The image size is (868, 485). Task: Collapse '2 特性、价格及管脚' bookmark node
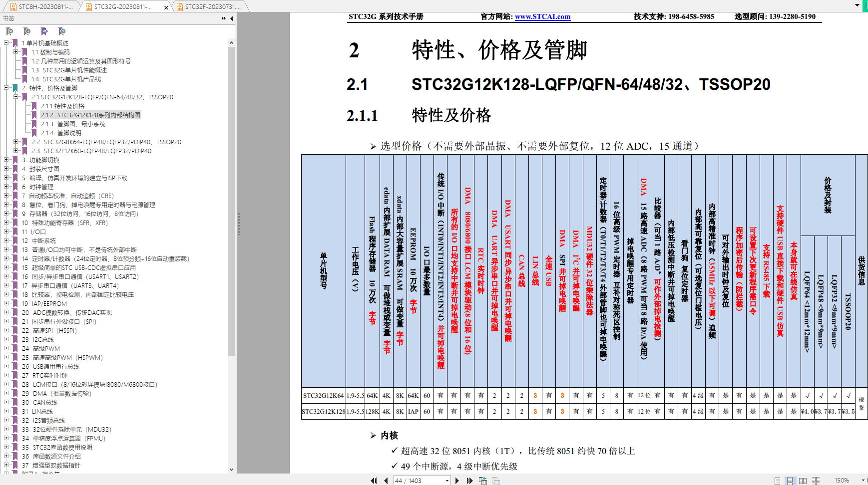tap(6, 88)
